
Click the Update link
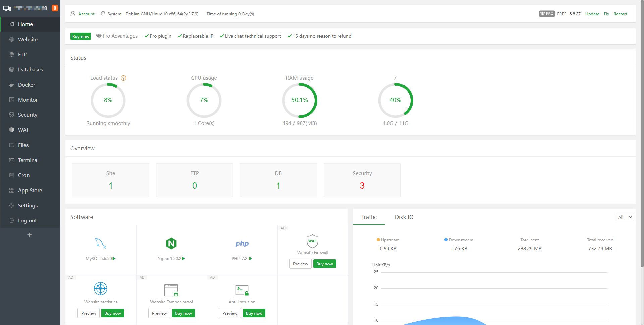pos(592,14)
